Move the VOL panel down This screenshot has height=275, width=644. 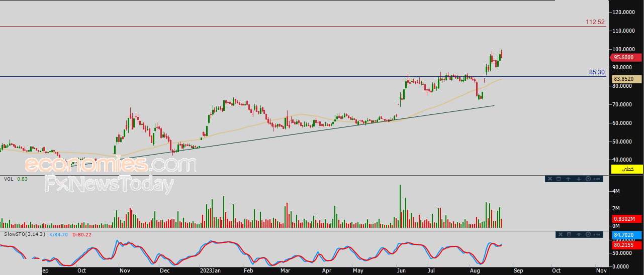(x=578, y=179)
